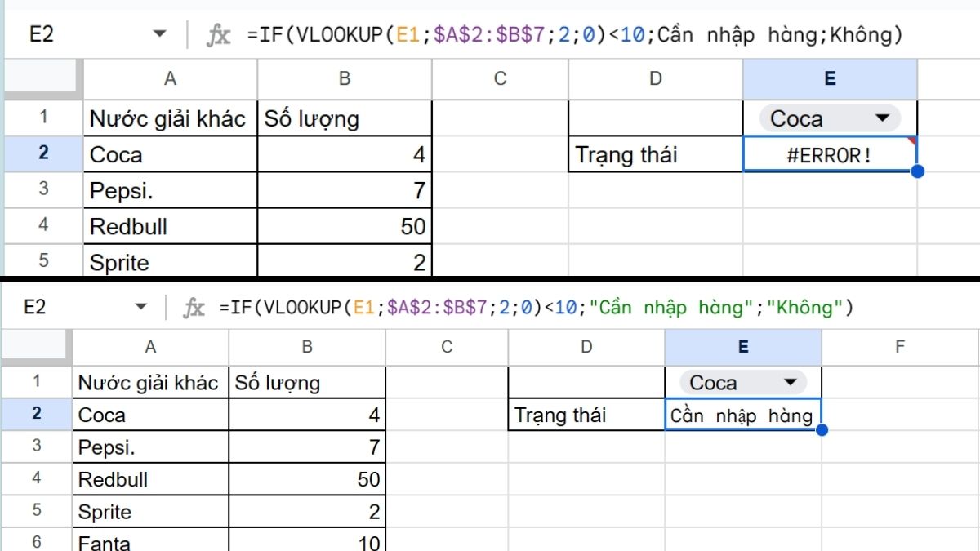The height and width of the screenshot is (551, 980).
Task: Select column B header in bottom sheet
Action: click(x=307, y=347)
